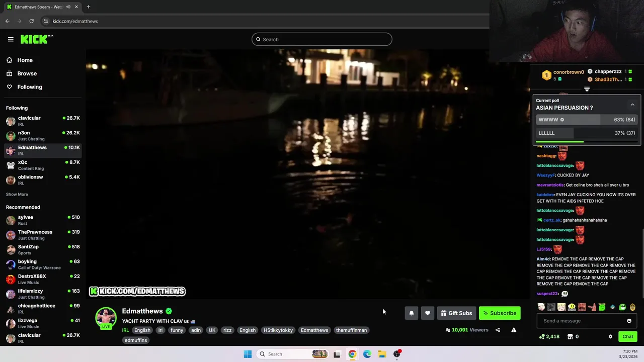Screen dimensions: 644x362
Task: Open a new browser tab
Action: [88, 7]
